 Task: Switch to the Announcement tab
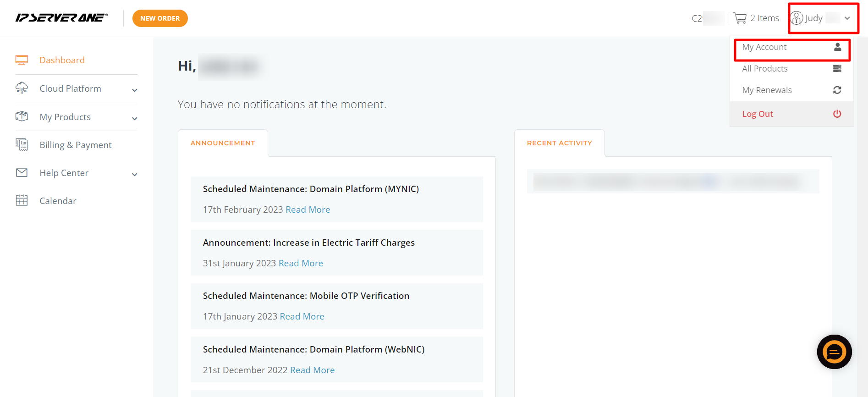(x=223, y=143)
